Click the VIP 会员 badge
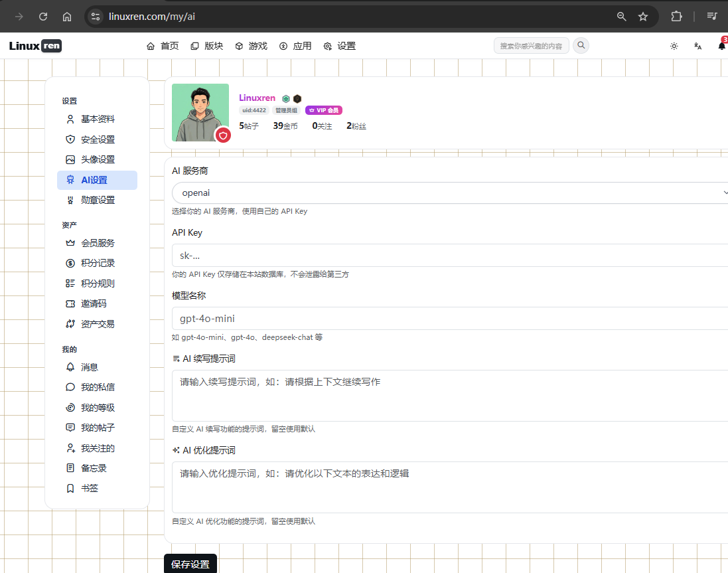Image resolution: width=728 pixels, height=573 pixels. (x=324, y=110)
